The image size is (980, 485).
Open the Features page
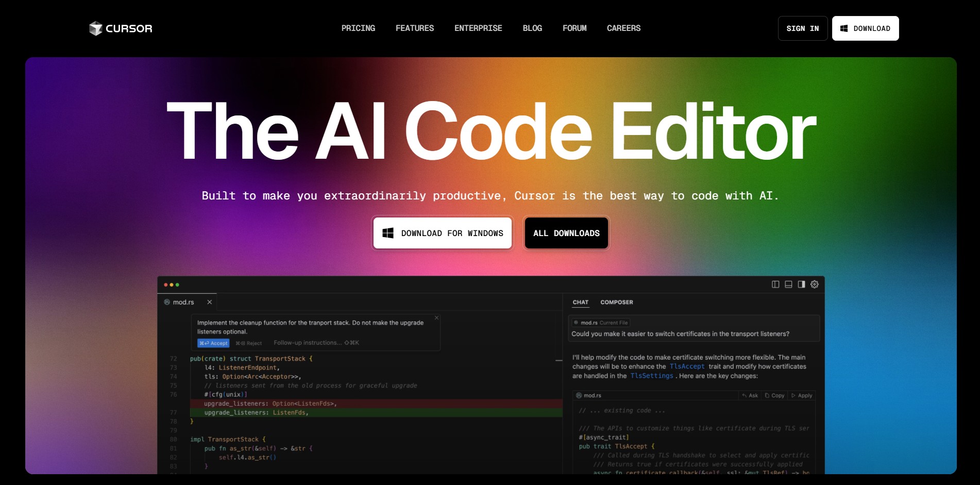click(415, 28)
